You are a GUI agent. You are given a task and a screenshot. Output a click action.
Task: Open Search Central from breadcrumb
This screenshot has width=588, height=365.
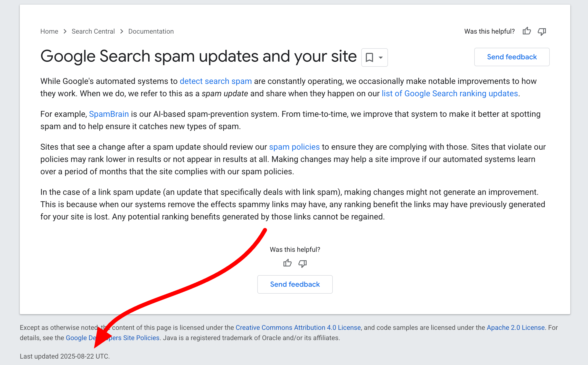coord(93,31)
